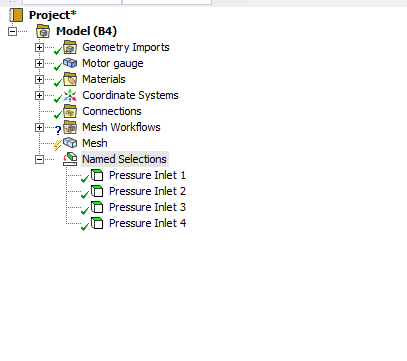Screen dimensions: 407x361
Task: Click the Pressure Inlet 1 selection icon
Action: [97, 175]
